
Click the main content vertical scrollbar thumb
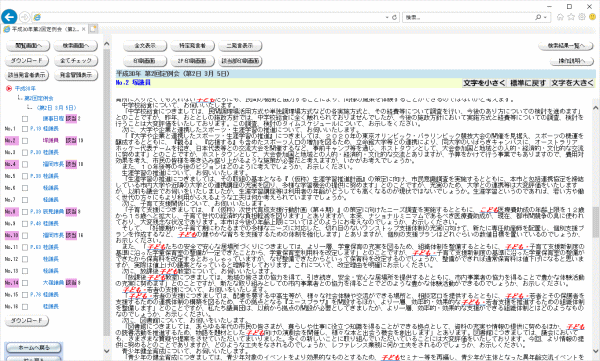click(596, 222)
